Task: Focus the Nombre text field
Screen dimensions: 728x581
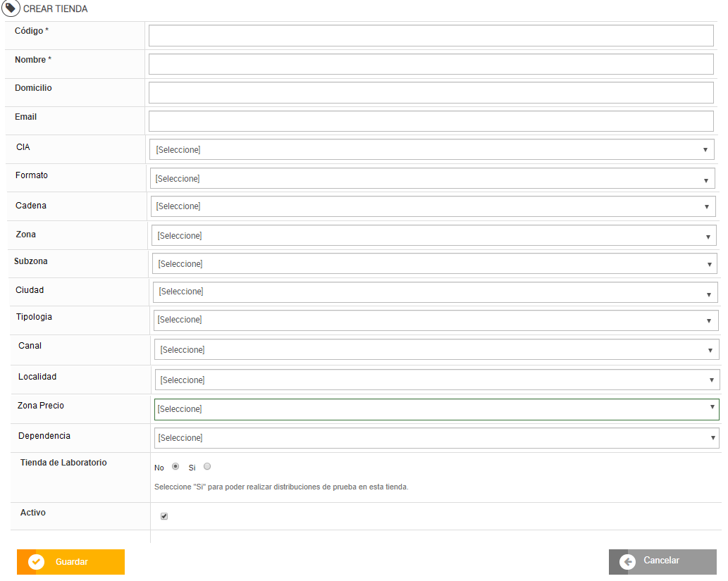Action: [431, 64]
